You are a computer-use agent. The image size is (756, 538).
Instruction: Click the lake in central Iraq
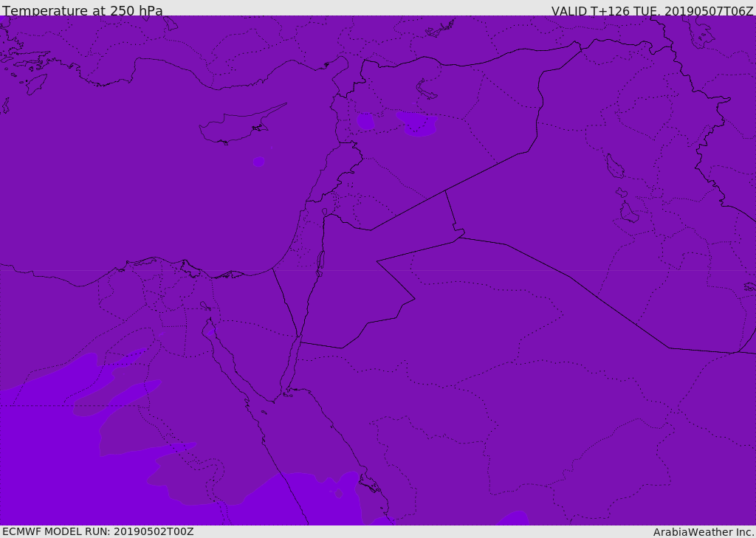point(615,166)
